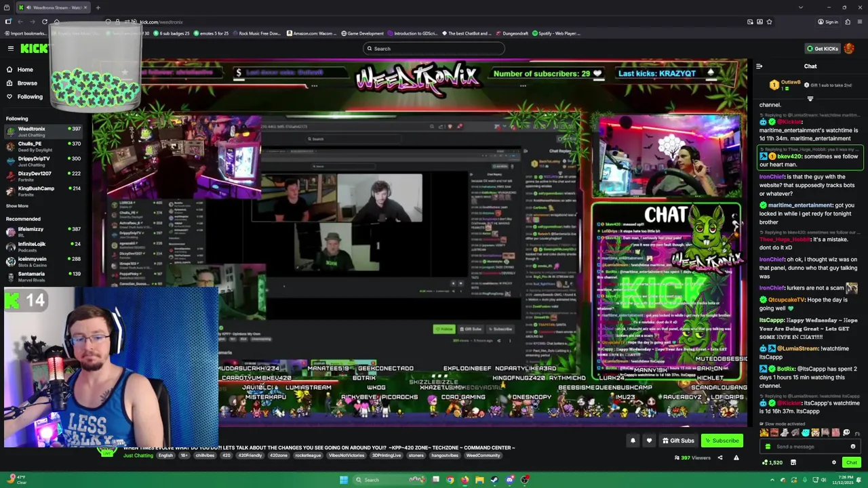
Task: Open Steam from the taskbar
Action: click(x=494, y=480)
